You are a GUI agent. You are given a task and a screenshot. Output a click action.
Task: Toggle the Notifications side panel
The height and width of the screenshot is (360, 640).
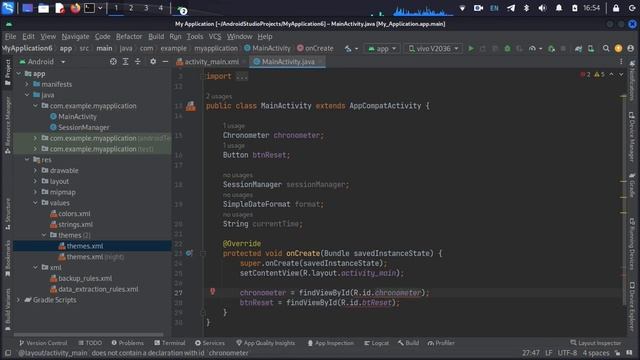tap(632, 80)
